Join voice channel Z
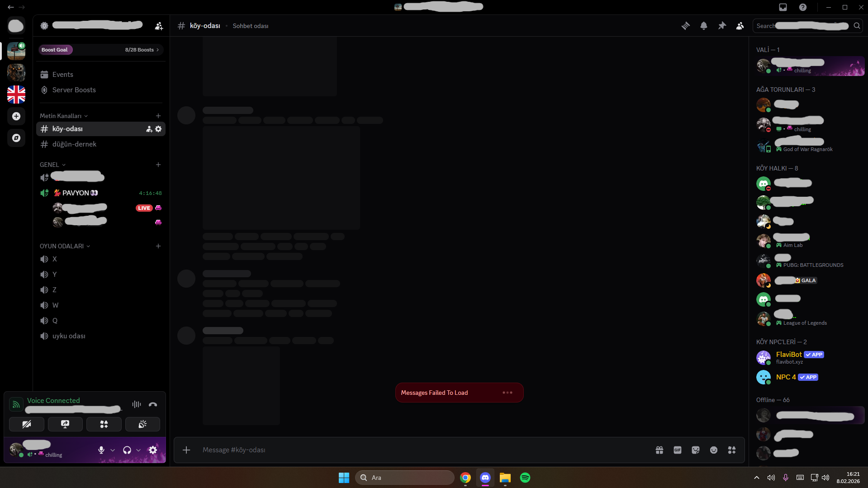Screen dimensions: 868x488 point(101,290)
